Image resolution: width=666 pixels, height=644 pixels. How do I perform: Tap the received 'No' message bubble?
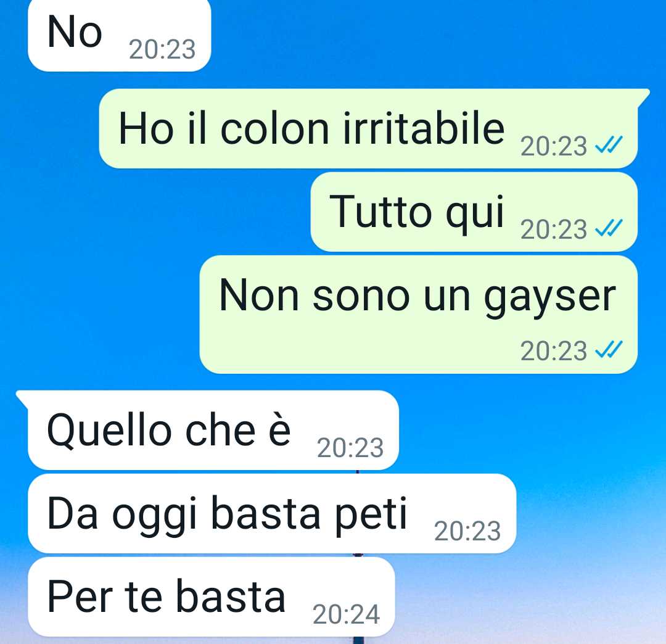click(x=120, y=35)
